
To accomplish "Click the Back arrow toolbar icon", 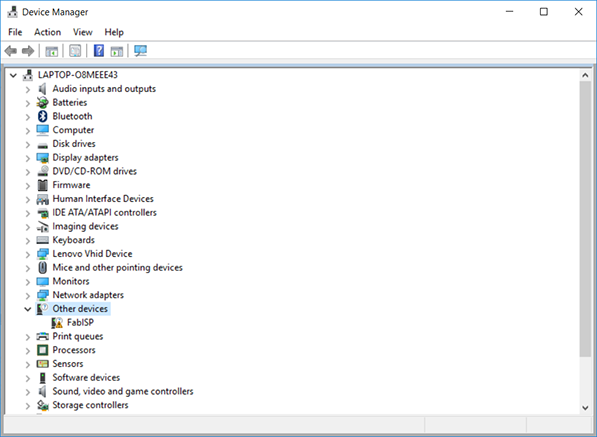I will [x=11, y=51].
